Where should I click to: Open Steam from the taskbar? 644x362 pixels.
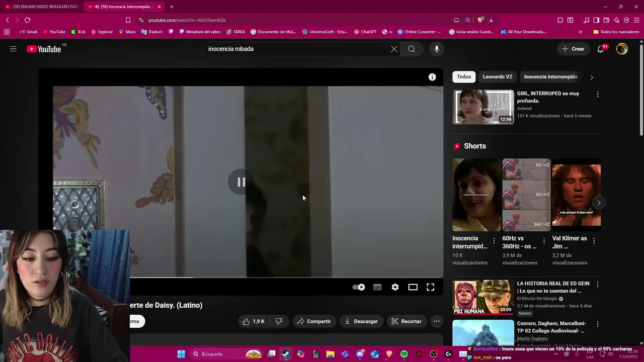pos(286,354)
